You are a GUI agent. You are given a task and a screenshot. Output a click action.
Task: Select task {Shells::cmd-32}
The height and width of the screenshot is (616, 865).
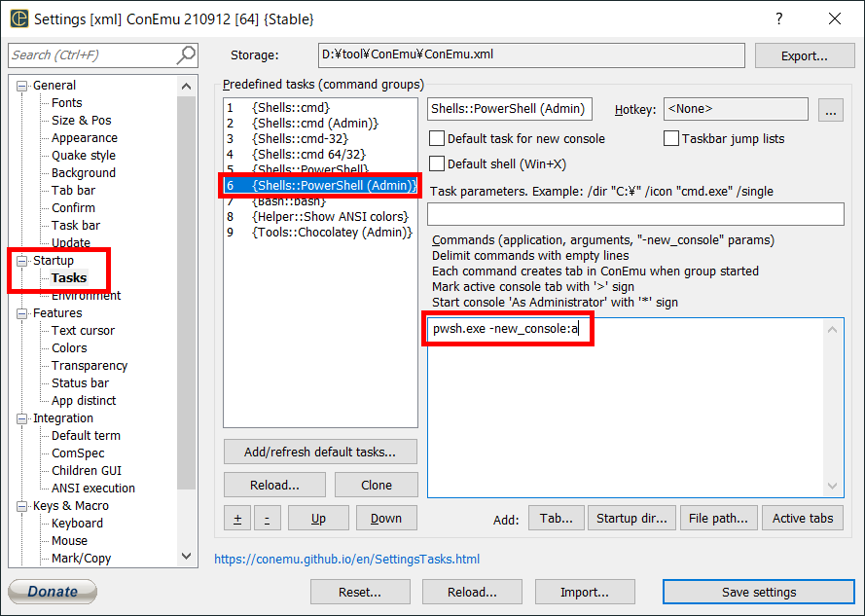[x=320, y=138]
